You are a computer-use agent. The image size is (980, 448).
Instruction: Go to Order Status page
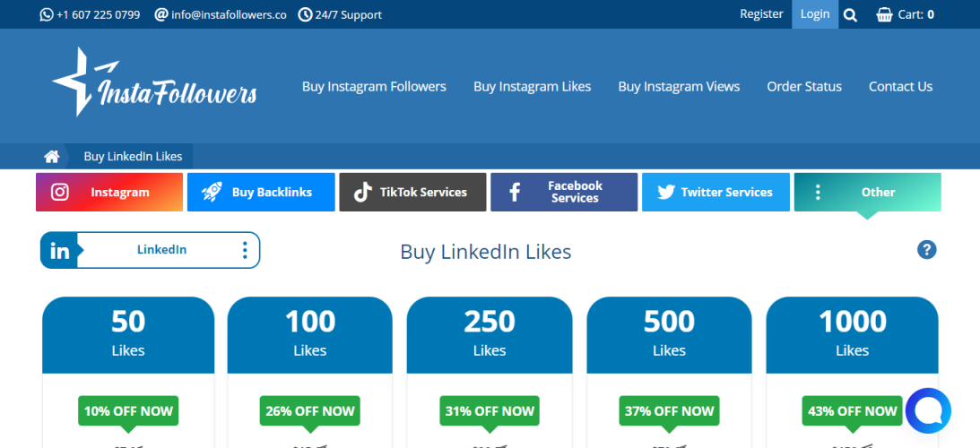[x=804, y=87]
